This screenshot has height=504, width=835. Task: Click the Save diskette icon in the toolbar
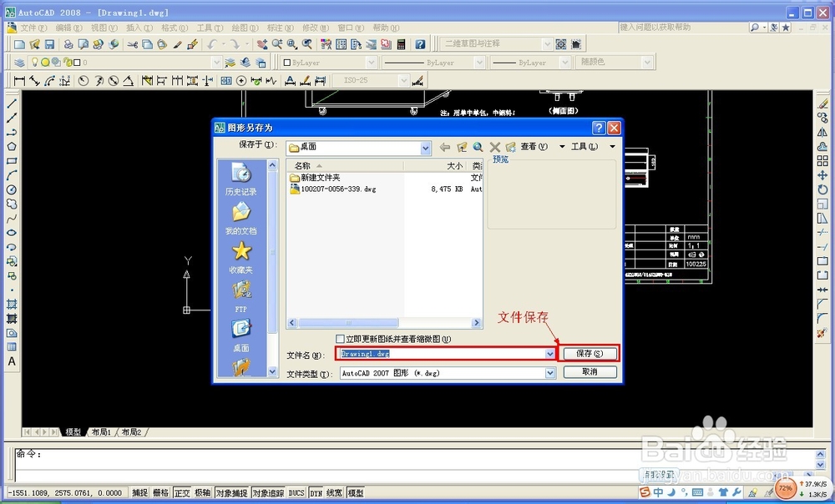click(x=49, y=44)
